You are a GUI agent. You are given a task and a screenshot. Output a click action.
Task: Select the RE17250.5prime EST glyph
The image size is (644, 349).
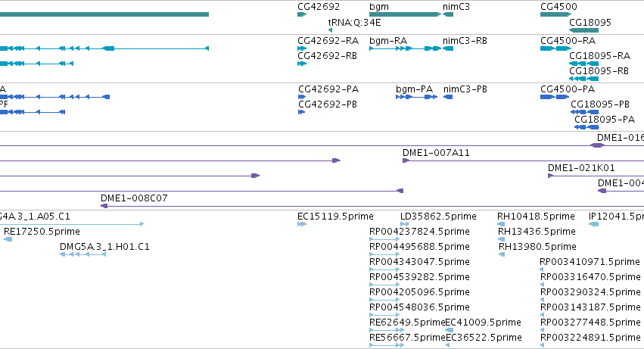(8, 239)
